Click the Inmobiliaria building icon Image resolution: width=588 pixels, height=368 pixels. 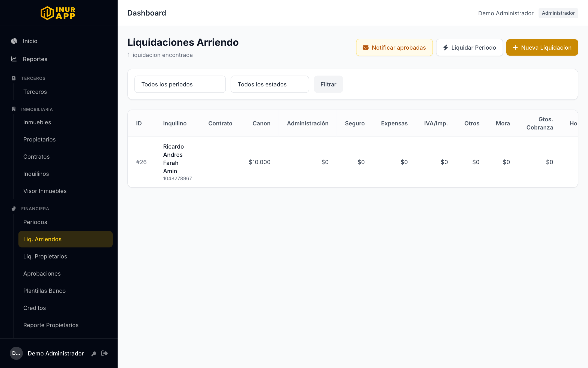14,109
